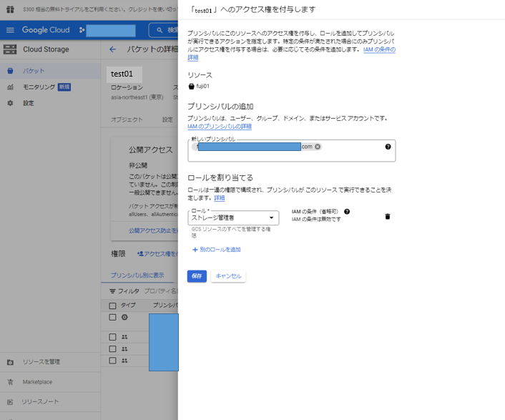Click the asia-northeast1 (東京) location value
The width and height of the screenshot is (505, 420).
coord(137,97)
